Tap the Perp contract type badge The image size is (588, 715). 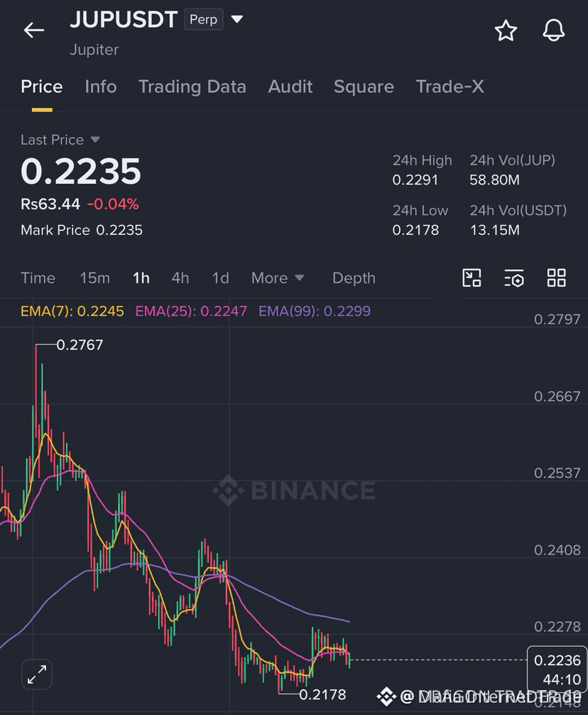[x=203, y=20]
